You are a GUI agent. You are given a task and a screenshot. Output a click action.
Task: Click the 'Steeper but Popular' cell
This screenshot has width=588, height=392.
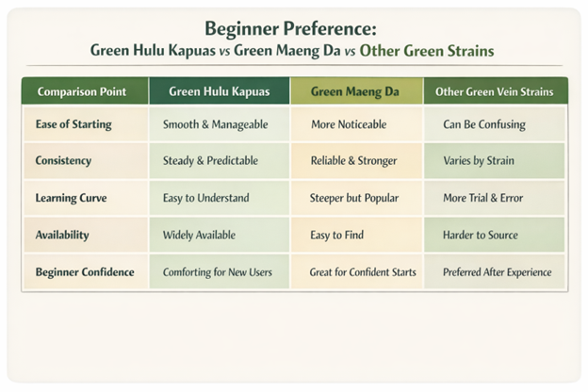tap(353, 198)
